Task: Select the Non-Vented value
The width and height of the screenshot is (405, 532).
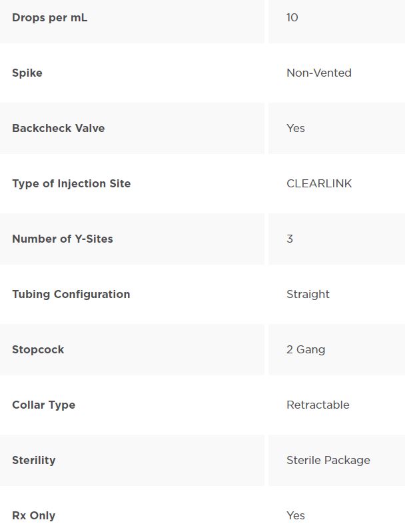Action: tap(318, 73)
